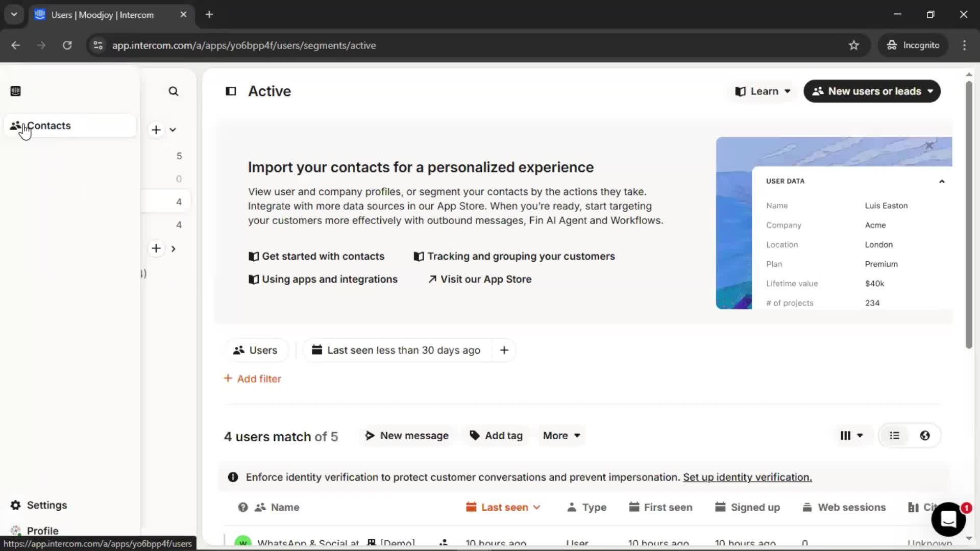Viewport: 980px width, 551px height.
Task: Sort by Web sessions column header
Action: pos(844,507)
